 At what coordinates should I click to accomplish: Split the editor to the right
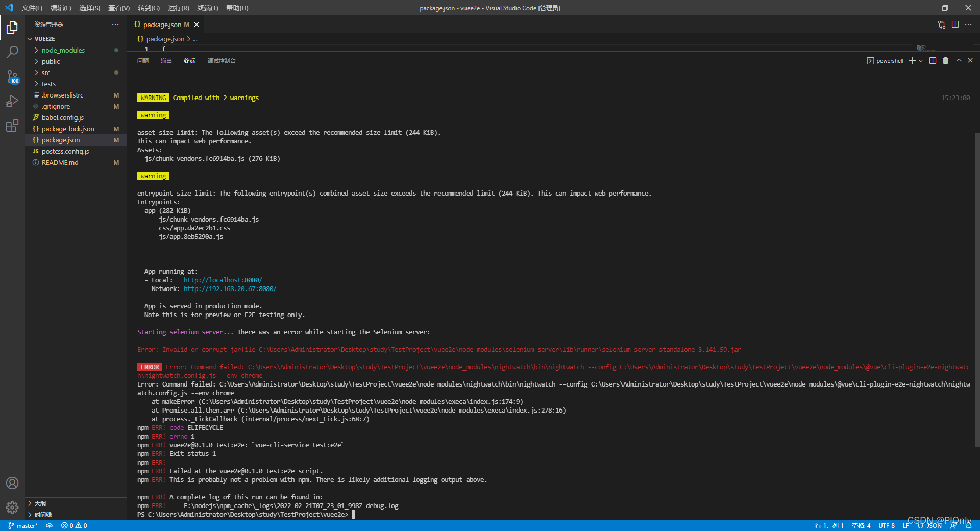tap(955, 25)
